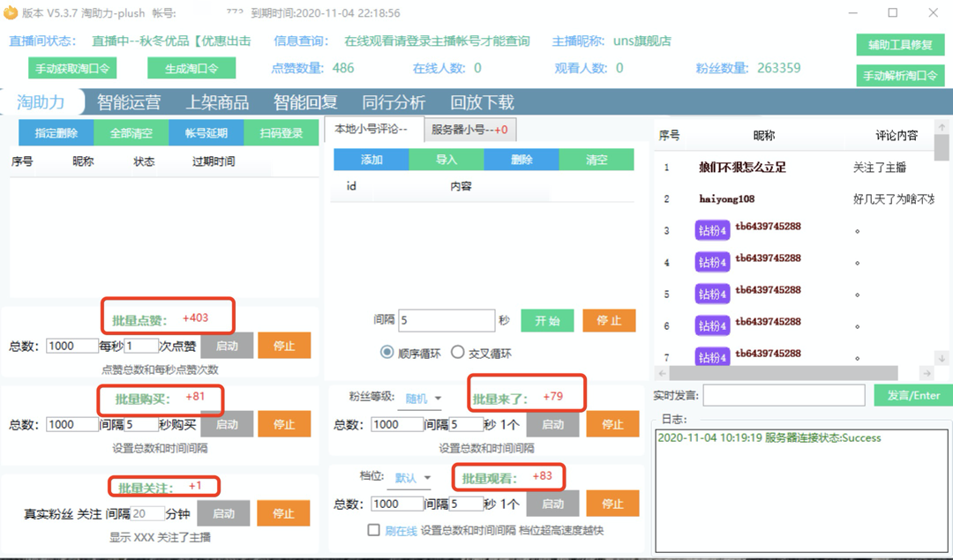Click the 钻粉4 badge in row 3
This screenshot has width=953, height=560.
pyautogui.click(x=712, y=231)
